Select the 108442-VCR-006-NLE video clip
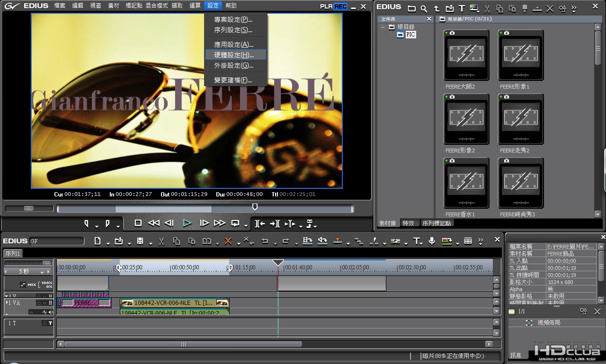This screenshot has width=606, height=364. coord(175,302)
